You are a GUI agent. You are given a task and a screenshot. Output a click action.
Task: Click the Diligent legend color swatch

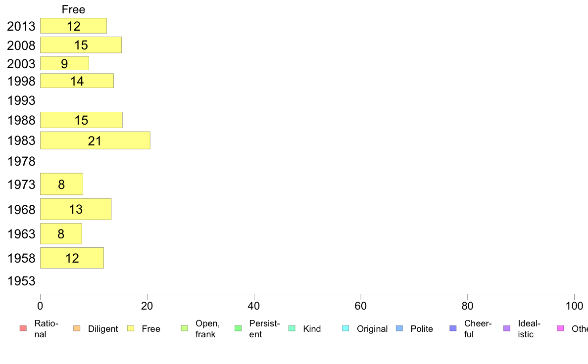point(77,328)
